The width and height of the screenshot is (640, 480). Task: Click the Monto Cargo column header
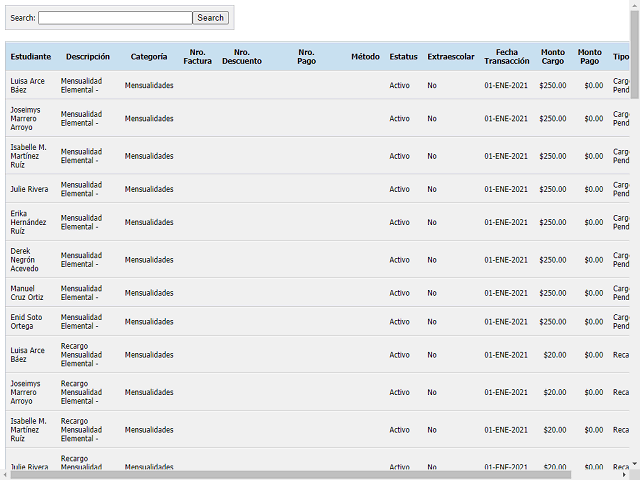point(552,57)
